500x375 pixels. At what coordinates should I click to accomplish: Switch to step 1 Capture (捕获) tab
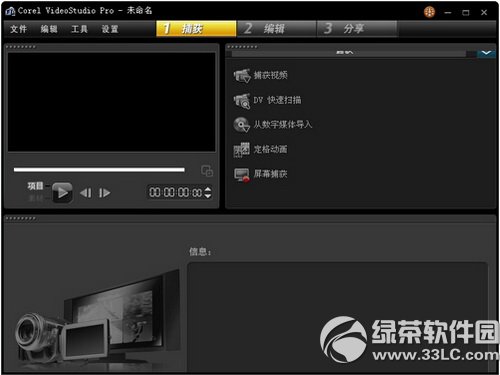click(196, 29)
